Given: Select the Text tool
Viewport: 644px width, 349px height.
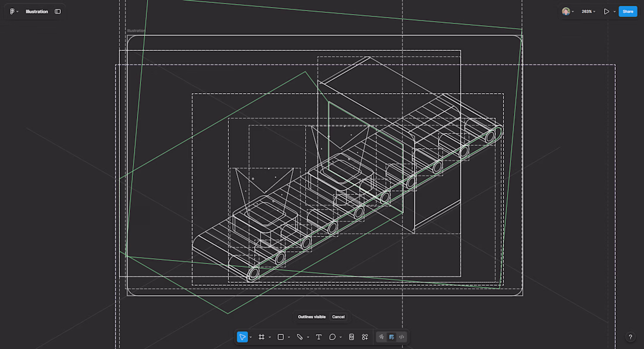Looking at the screenshot, I should pos(318,337).
